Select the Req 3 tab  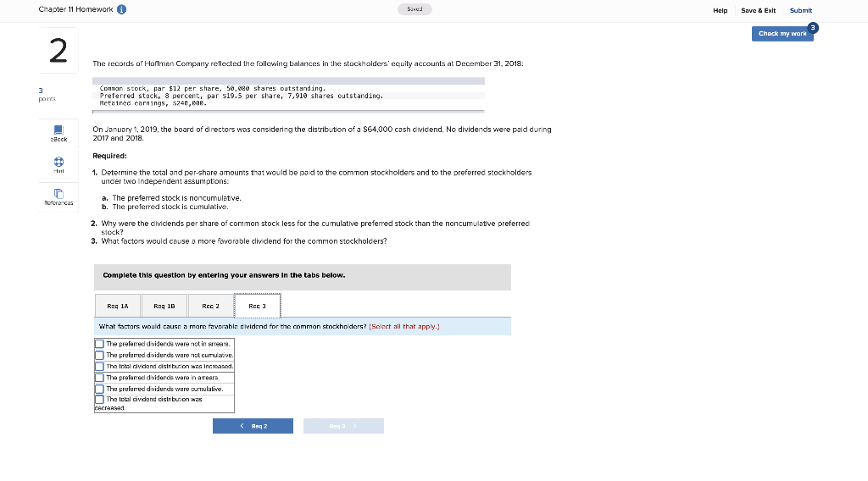[258, 306]
